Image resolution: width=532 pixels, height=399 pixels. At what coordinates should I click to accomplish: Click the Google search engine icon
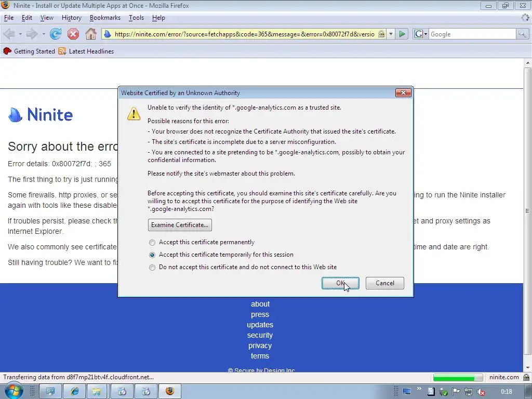coord(419,34)
